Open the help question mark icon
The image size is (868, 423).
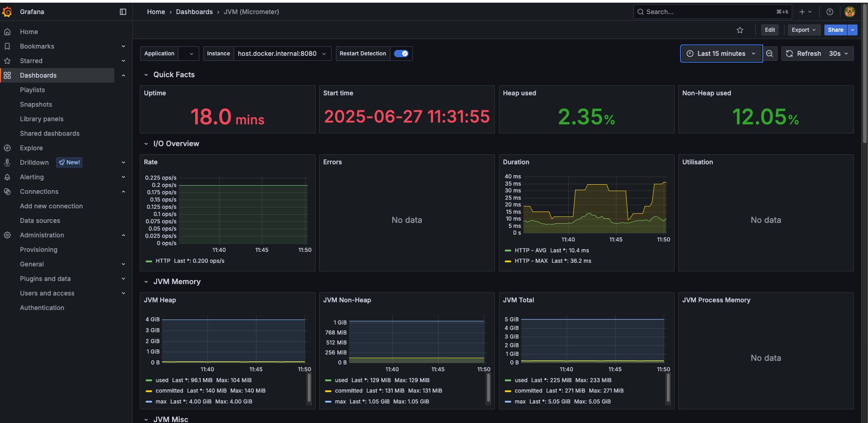(830, 12)
